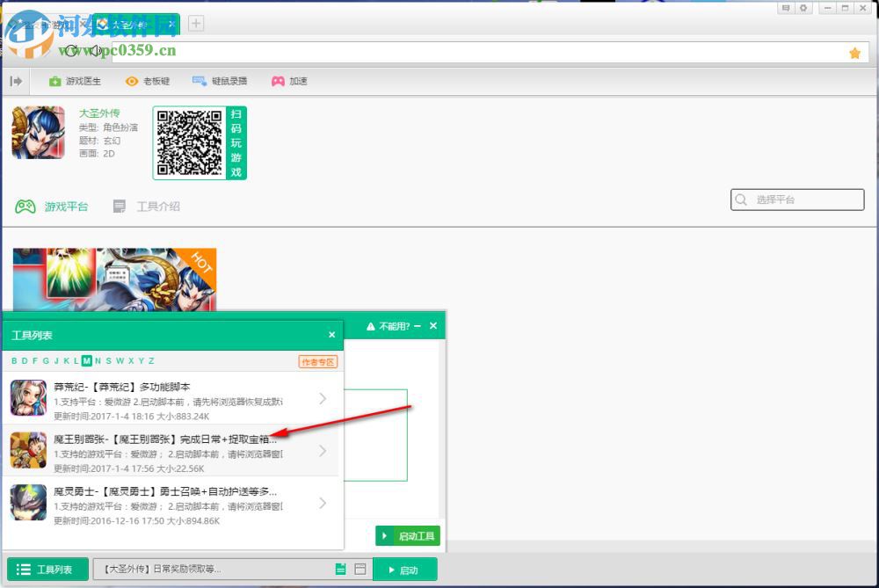Click the 启动工具 launch tool button
This screenshot has width=879, height=588.
[x=407, y=535]
